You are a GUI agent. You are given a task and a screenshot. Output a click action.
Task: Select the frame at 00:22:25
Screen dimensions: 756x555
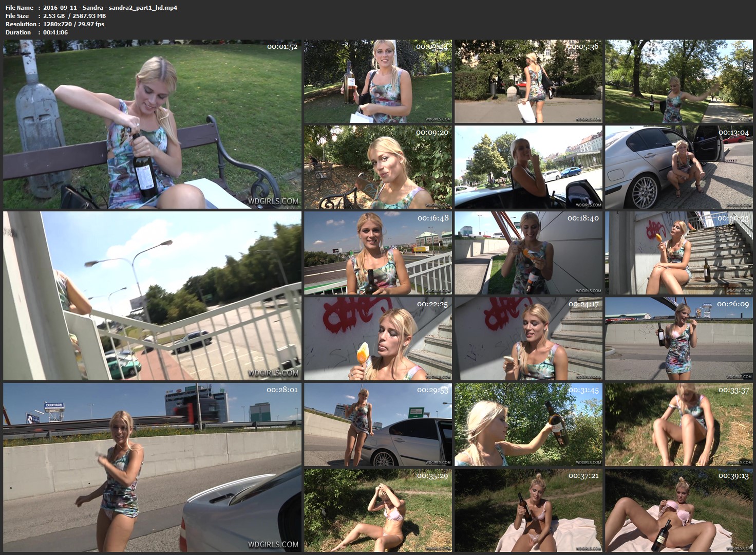[377, 339]
